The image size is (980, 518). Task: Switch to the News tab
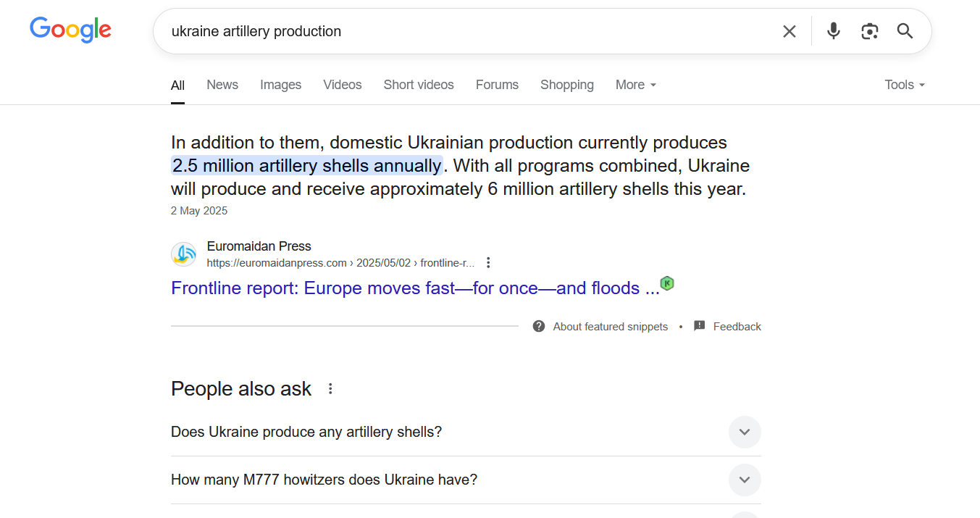[222, 85]
